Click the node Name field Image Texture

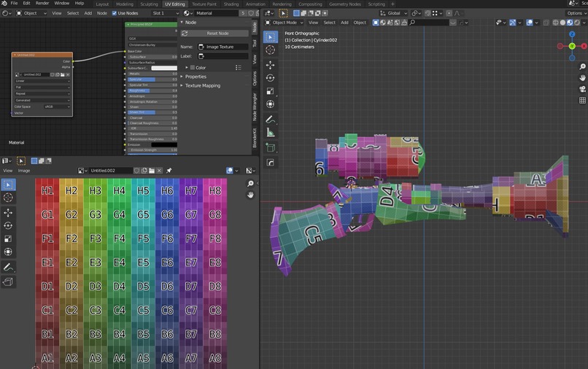click(x=223, y=47)
